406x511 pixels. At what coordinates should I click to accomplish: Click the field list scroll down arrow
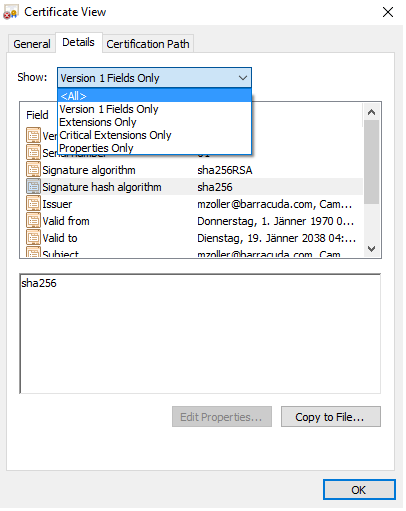pos(371,249)
